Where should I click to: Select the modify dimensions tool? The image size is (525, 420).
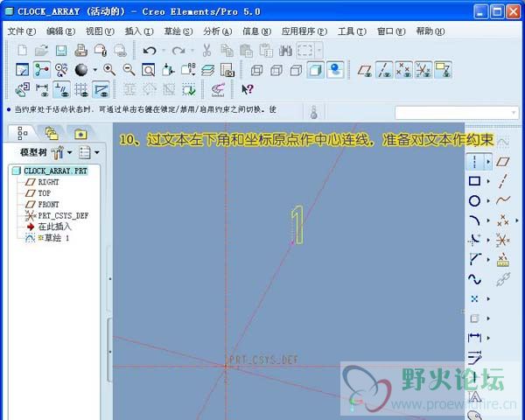[x=474, y=358]
